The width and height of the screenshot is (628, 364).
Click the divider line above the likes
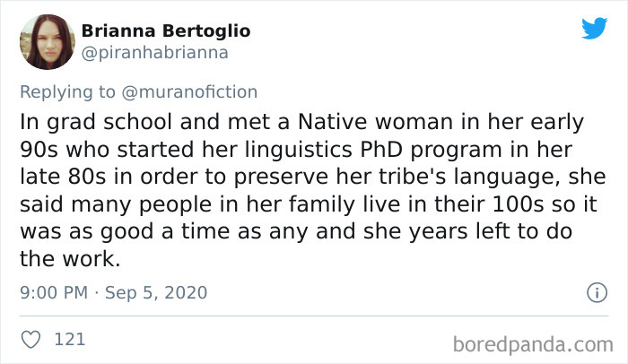[x=314, y=316]
